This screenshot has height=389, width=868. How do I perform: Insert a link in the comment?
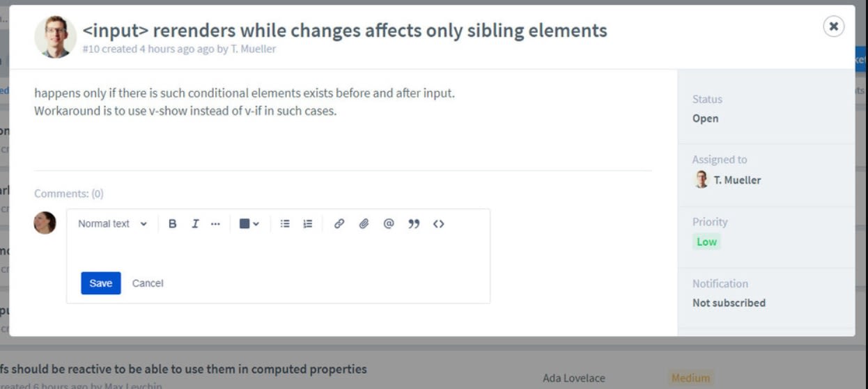[339, 224]
